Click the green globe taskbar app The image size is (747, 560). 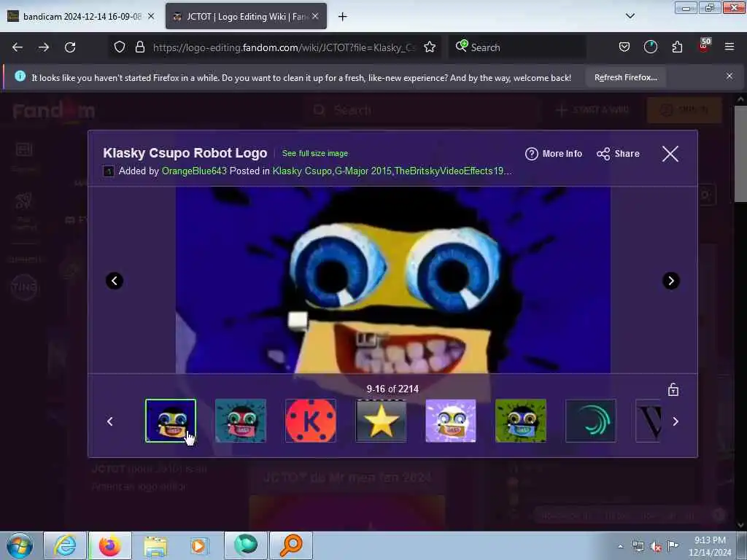click(246, 545)
